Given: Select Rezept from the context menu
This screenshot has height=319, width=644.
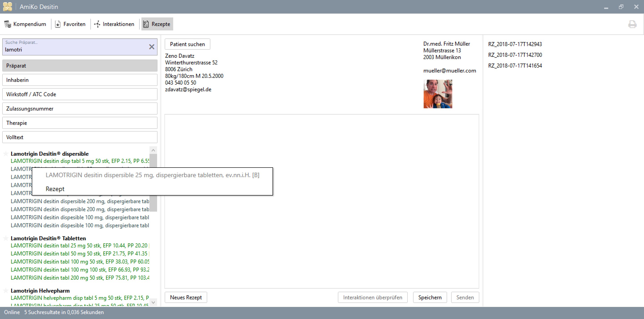Looking at the screenshot, I should 55,189.
